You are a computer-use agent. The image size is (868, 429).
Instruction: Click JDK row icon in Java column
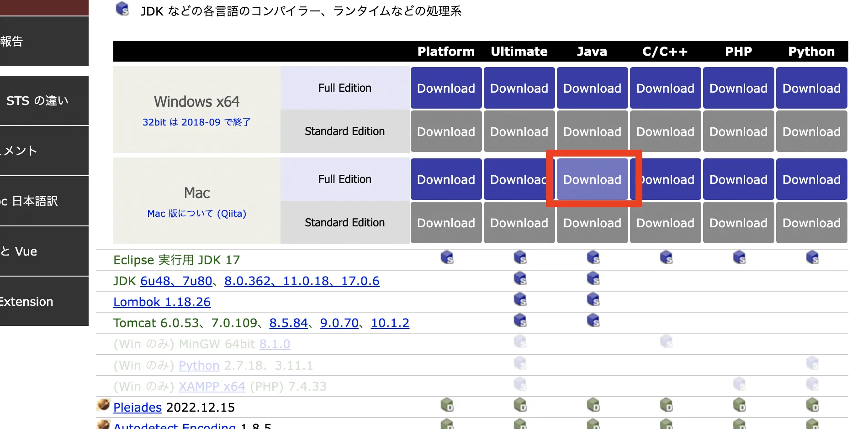(x=593, y=278)
